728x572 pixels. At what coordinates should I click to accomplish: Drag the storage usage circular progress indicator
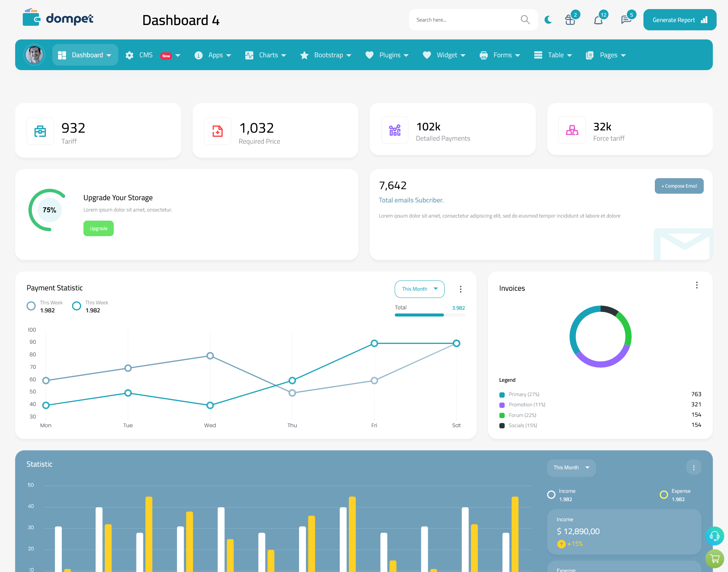(x=49, y=210)
